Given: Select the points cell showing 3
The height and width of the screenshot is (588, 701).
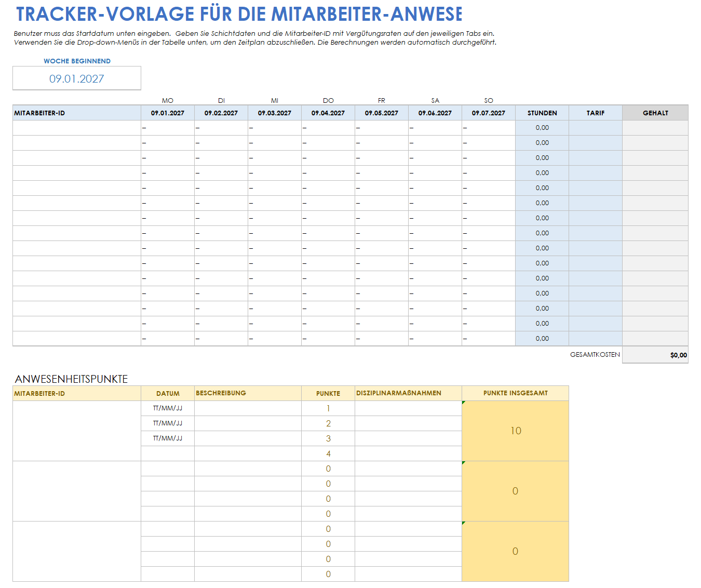Looking at the screenshot, I should tap(328, 438).
